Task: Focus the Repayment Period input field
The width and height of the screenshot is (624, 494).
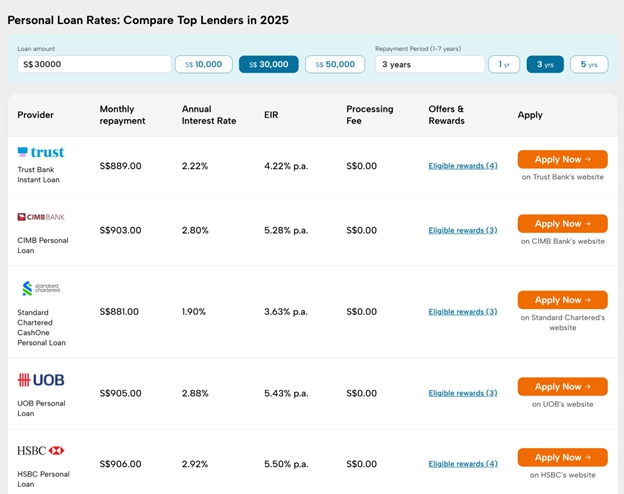Action: pos(430,64)
